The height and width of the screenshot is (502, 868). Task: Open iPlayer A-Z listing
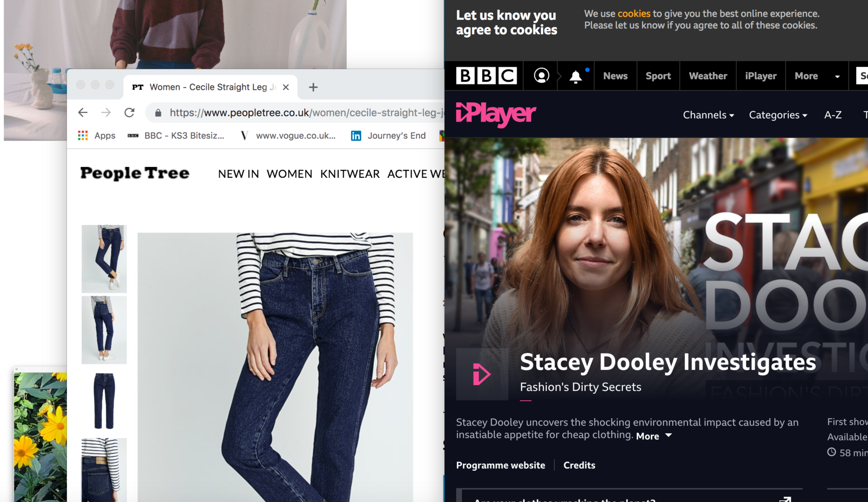click(x=833, y=115)
